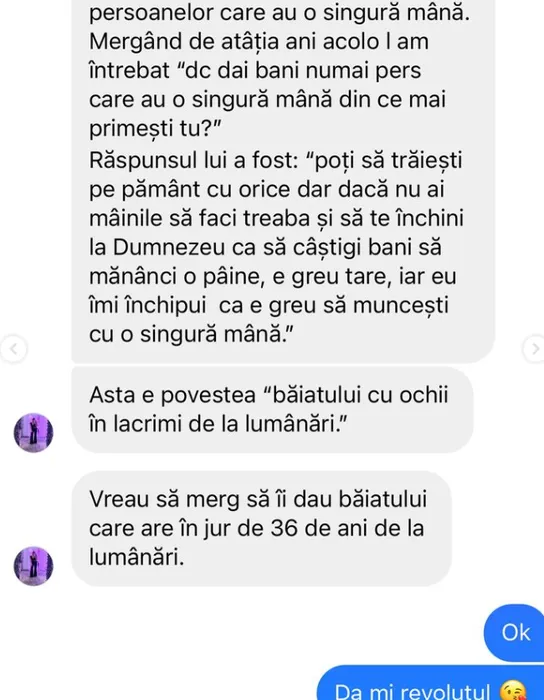The image size is (544, 700).
Task: Advance to the next image with right arrow
Action: (x=534, y=349)
